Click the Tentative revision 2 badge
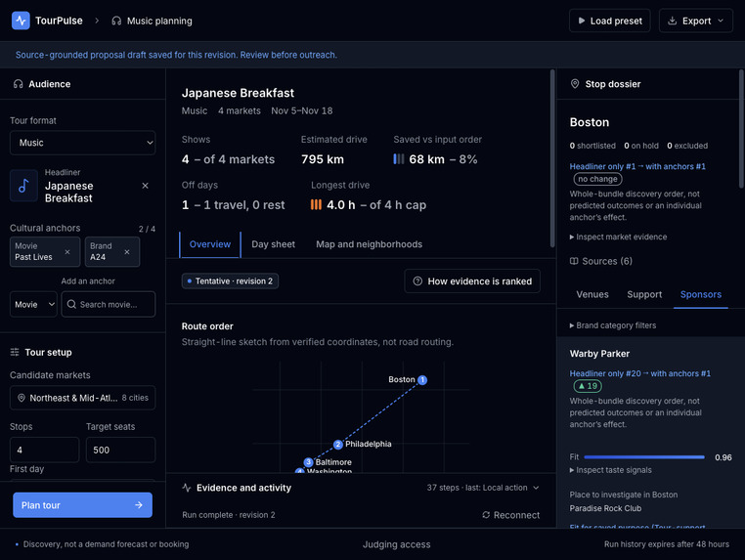The width and height of the screenshot is (745, 560). coord(230,281)
